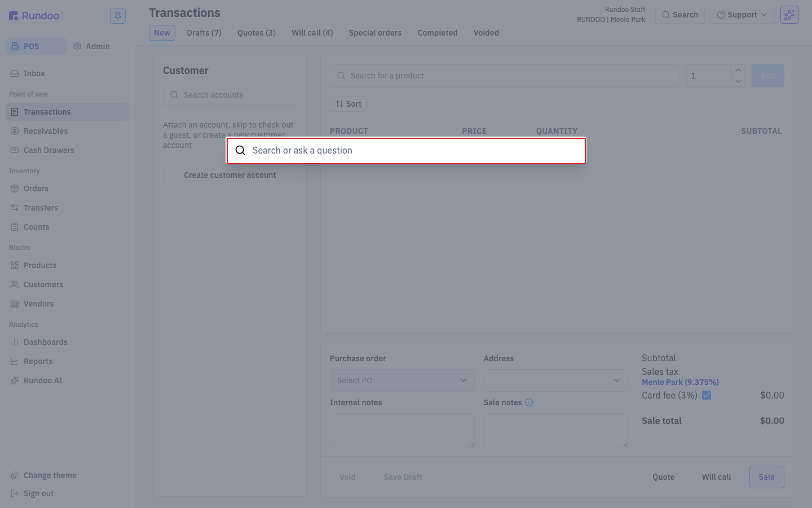Click the Customers people icon

(15, 284)
